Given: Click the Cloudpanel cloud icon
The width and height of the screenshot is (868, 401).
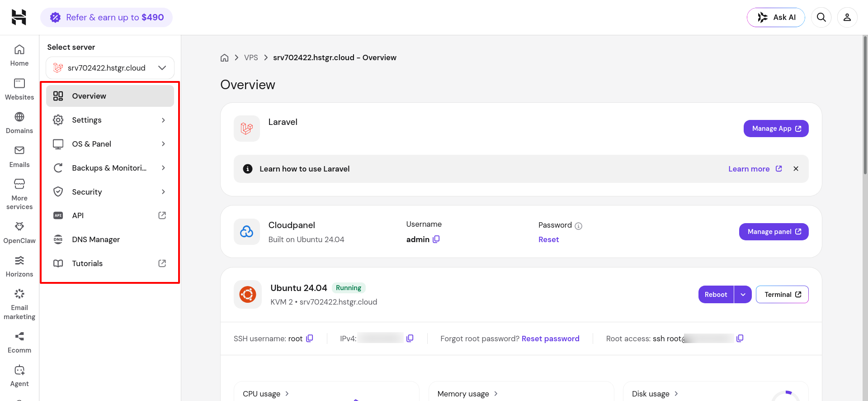Looking at the screenshot, I should pos(247,232).
